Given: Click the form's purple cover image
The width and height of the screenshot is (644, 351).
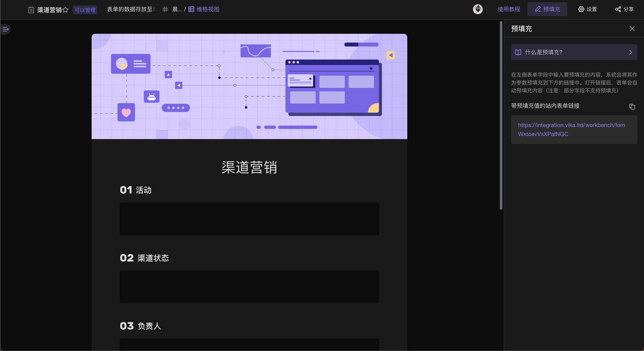Looking at the screenshot, I should pos(249,86).
